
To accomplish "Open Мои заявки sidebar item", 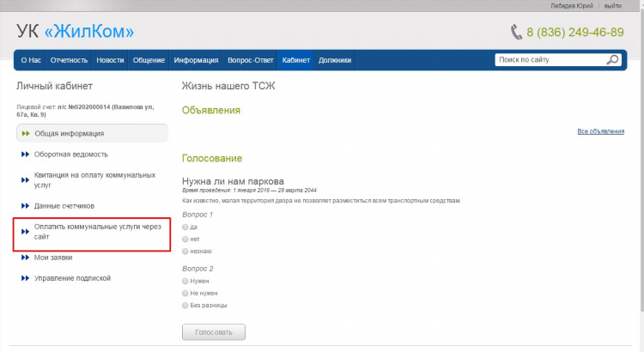I will [x=53, y=258].
